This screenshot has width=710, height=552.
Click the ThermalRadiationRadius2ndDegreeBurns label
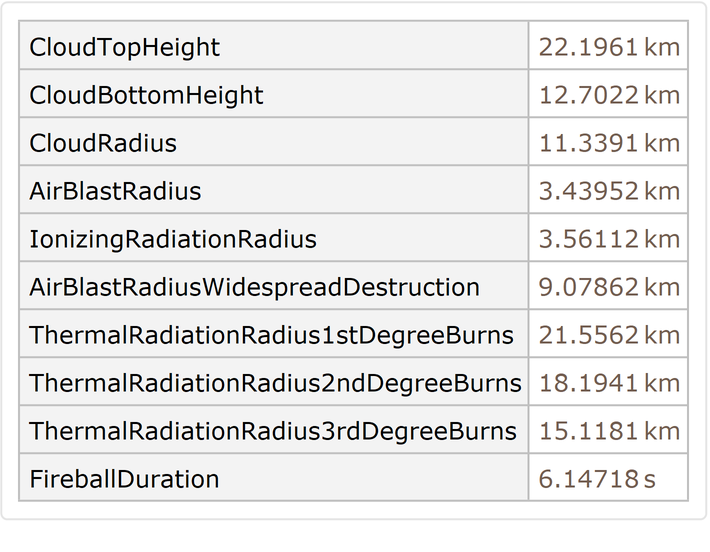point(275,383)
